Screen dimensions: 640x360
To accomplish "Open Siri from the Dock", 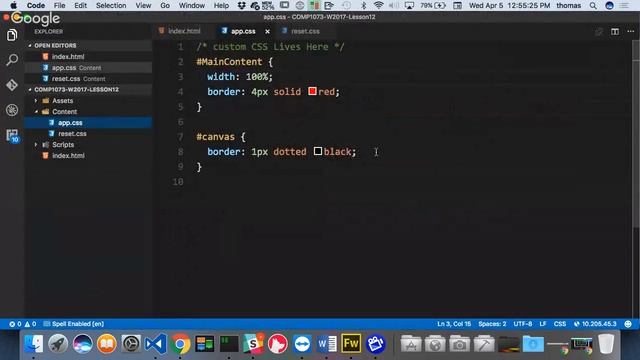I will (82, 344).
